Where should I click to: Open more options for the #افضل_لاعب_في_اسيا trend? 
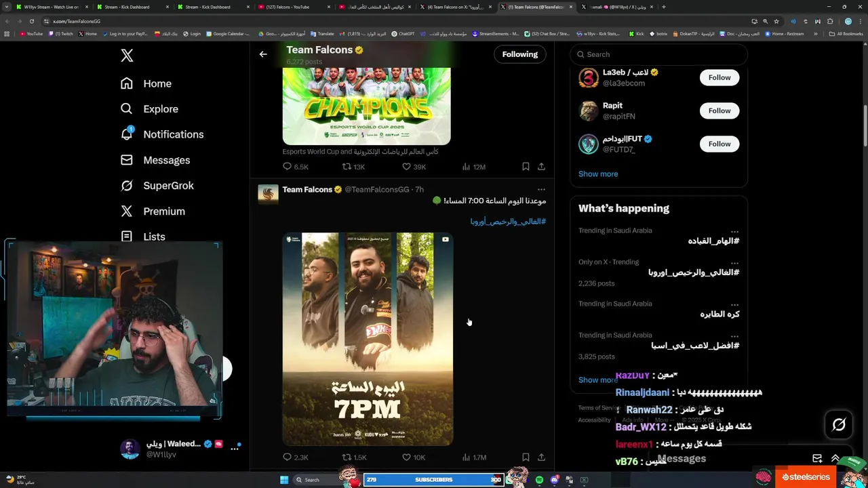coord(734,336)
